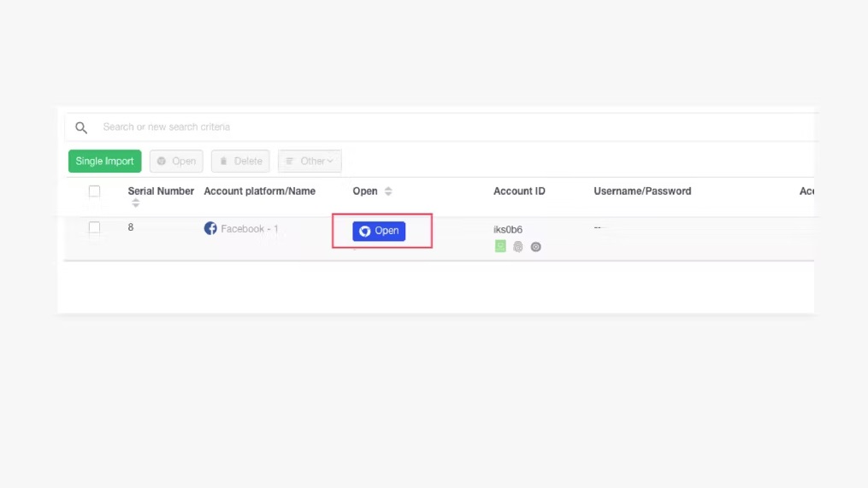Expand the Other dropdown menu
The width and height of the screenshot is (868, 488).
point(310,161)
